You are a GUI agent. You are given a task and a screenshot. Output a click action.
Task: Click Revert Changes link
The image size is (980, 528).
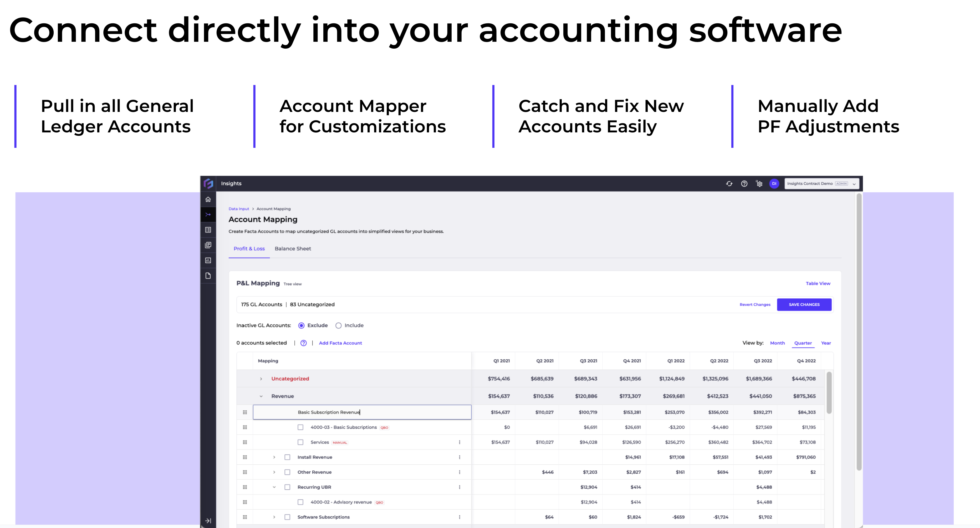755,304
